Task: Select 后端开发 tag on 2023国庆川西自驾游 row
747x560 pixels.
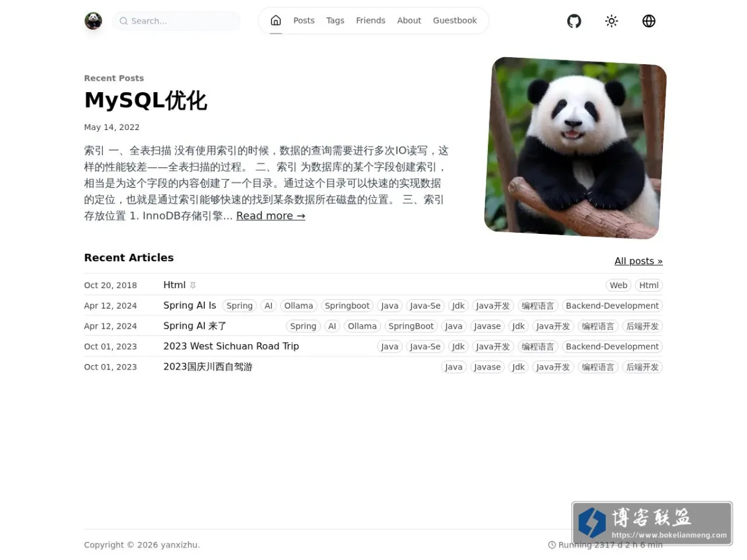Action: [x=642, y=367]
